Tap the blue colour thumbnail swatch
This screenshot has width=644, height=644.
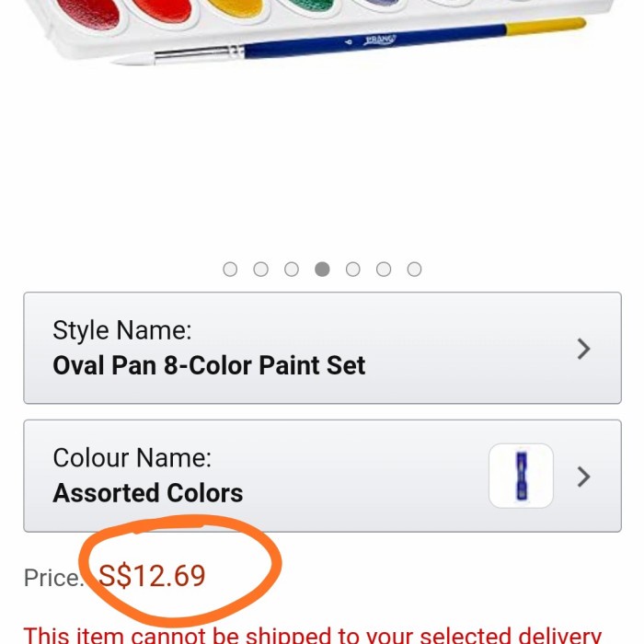click(x=522, y=477)
